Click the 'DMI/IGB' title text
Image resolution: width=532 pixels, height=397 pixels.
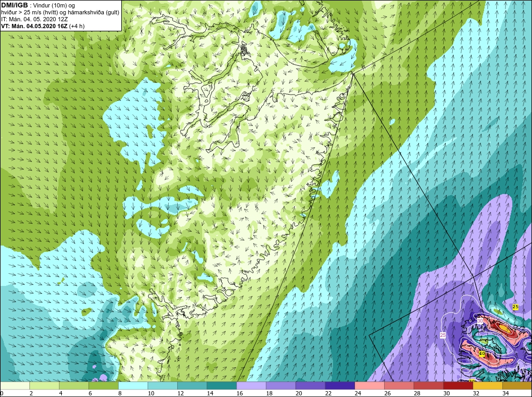coord(14,5)
